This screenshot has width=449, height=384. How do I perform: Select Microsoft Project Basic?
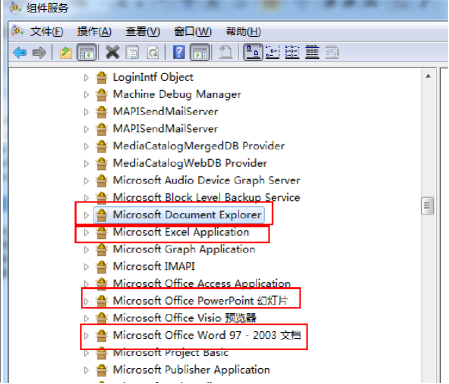171,353
